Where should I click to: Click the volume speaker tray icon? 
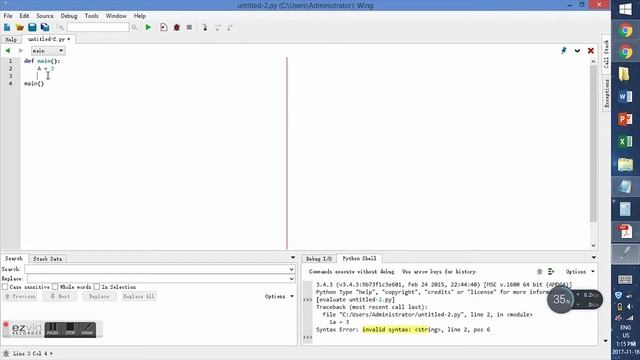(x=629, y=307)
